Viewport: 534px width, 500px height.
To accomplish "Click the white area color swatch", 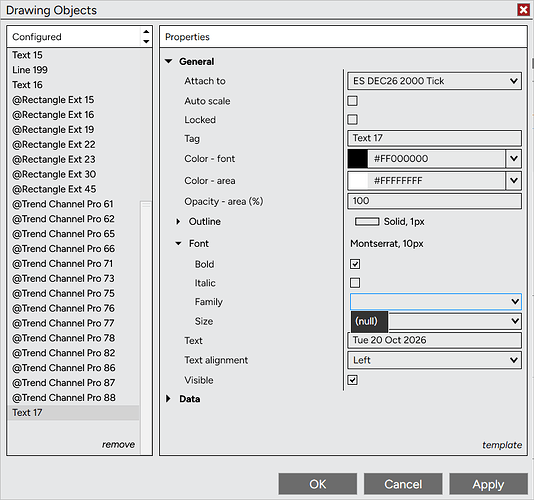I will [x=358, y=181].
